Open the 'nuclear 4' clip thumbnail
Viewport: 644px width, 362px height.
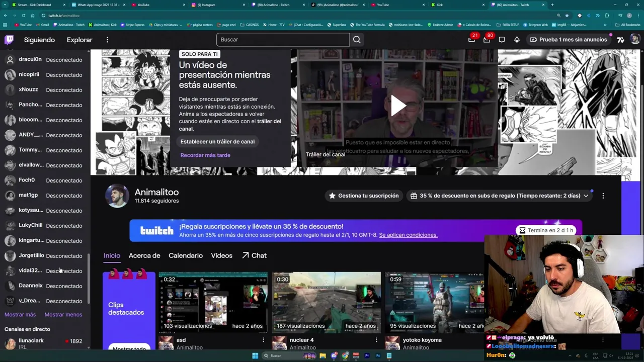coord(327,302)
